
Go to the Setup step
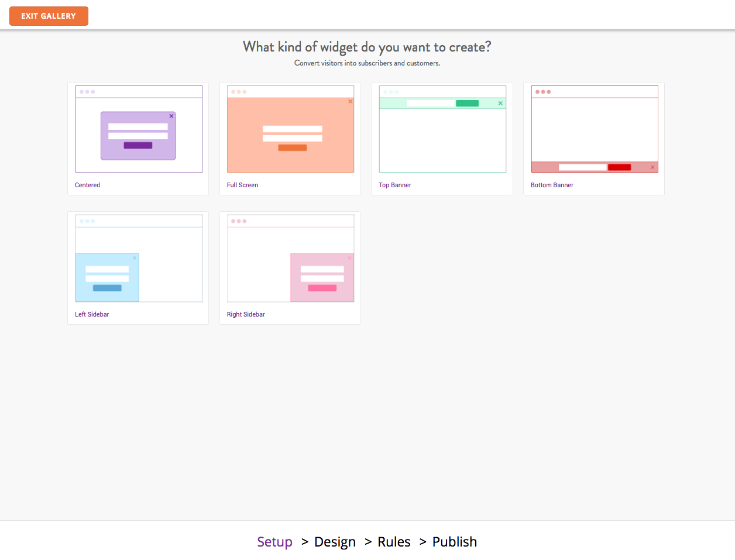pyautogui.click(x=274, y=542)
